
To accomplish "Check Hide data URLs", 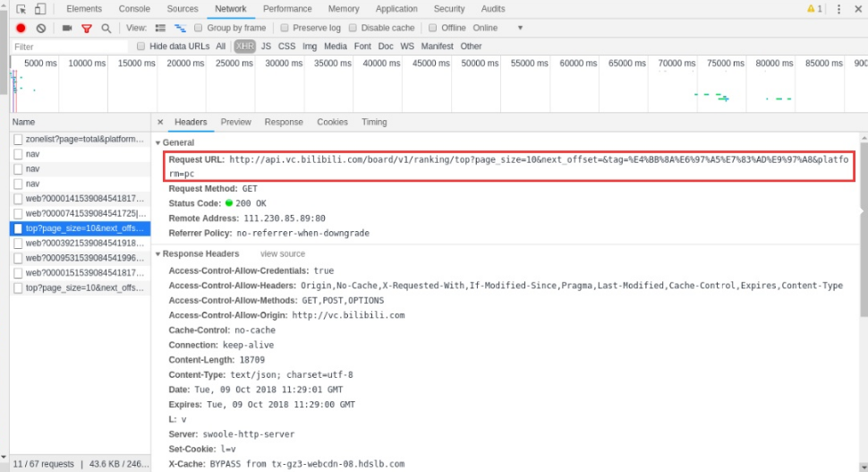I will (140, 46).
